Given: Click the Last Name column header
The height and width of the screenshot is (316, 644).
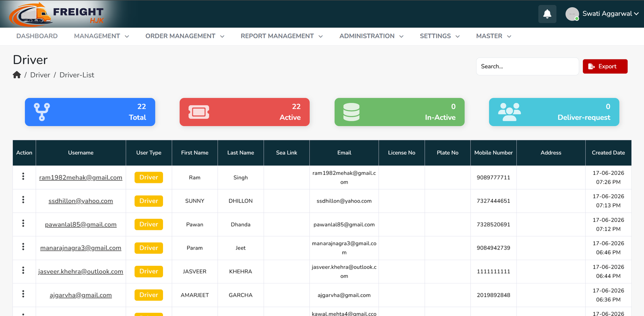Looking at the screenshot, I should coord(241,153).
